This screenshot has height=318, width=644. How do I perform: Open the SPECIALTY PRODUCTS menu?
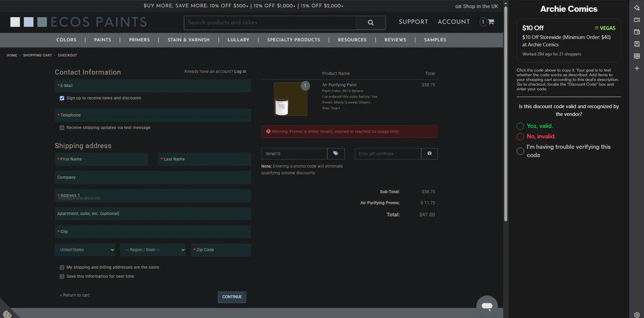pyautogui.click(x=294, y=40)
